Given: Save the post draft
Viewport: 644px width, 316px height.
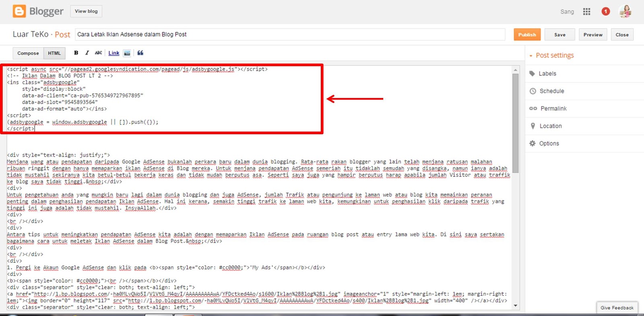Looking at the screenshot, I should (559, 35).
